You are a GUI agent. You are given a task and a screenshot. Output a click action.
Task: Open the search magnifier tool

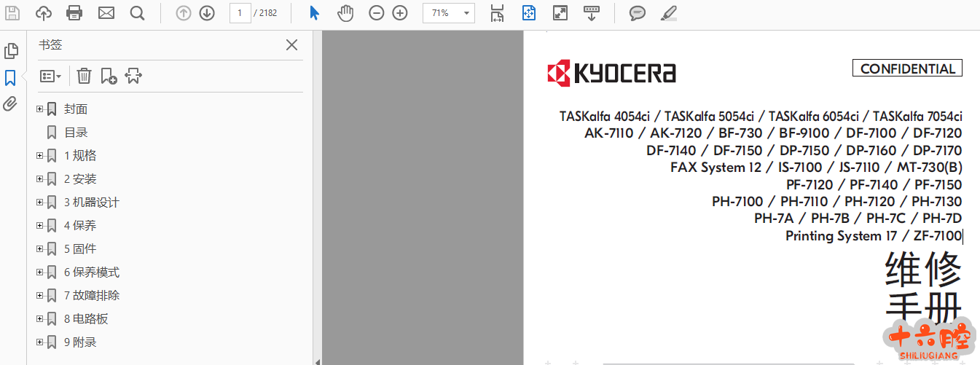137,13
